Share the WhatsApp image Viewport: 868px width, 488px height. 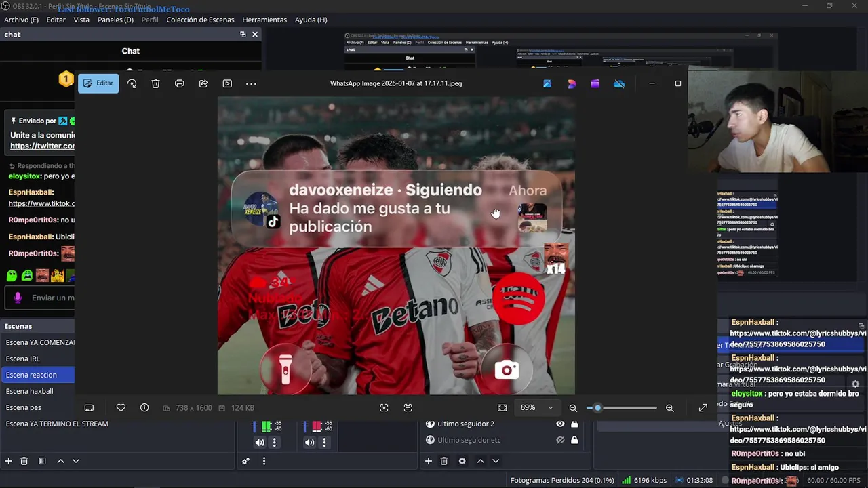(x=203, y=83)
